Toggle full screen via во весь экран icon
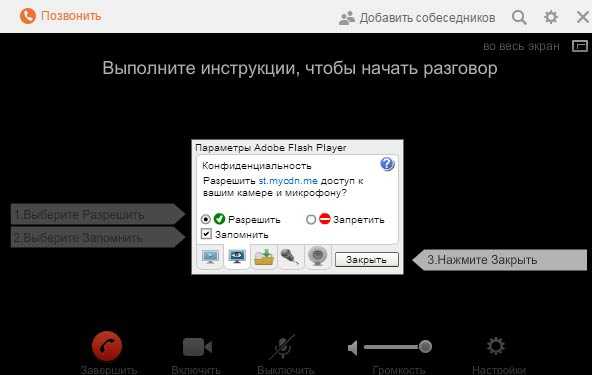Viewport: 592px width, 375px height. click(580, 46)
